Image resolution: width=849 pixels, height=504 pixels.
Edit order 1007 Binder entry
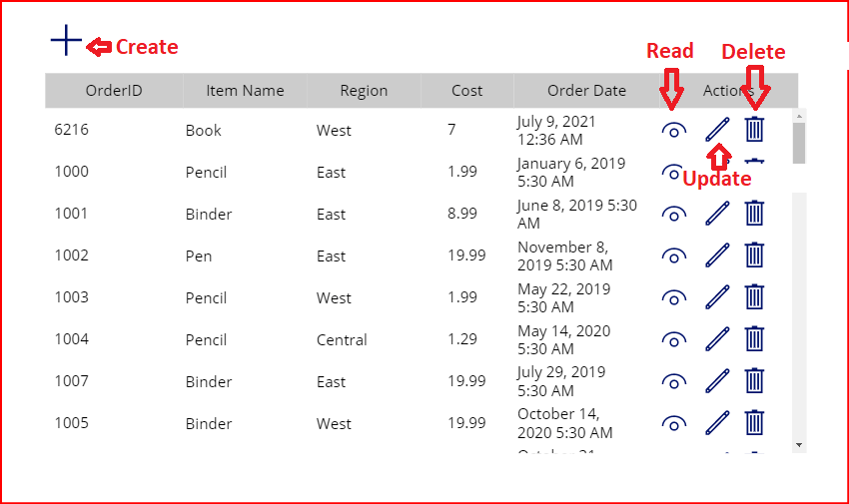[717, 380]
